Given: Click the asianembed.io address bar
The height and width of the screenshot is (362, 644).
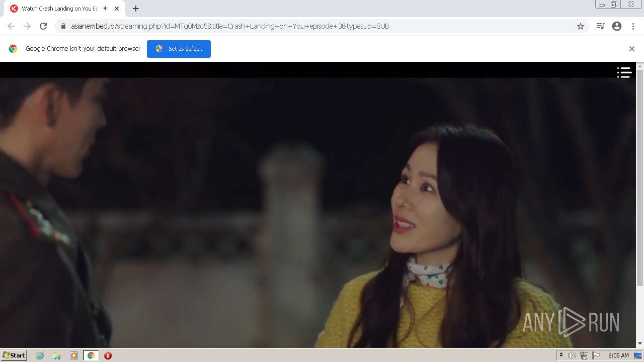Looking at the screenshot, I should pos(322,26).
